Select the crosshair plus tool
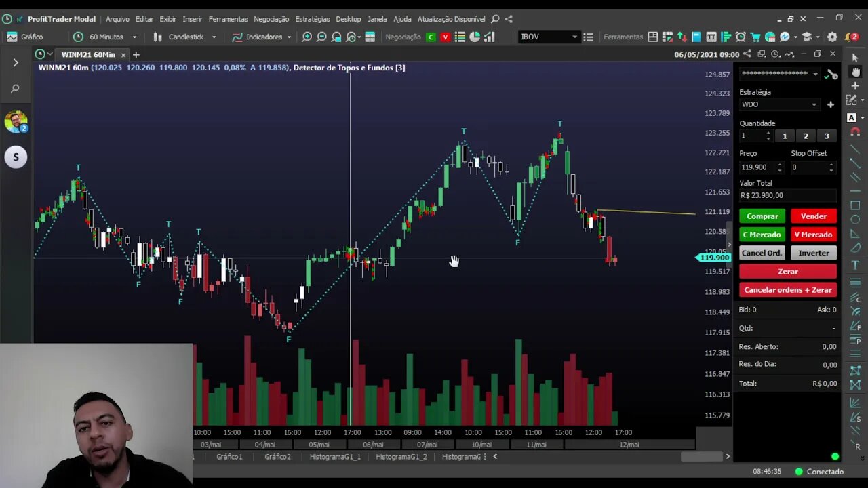This screenshot has width=868, height=488. 855,86
